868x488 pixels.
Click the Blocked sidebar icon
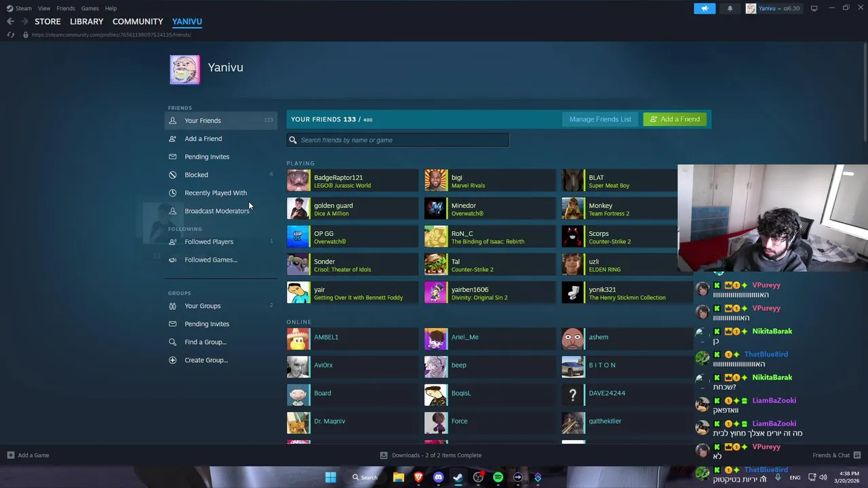coord(172,175)
